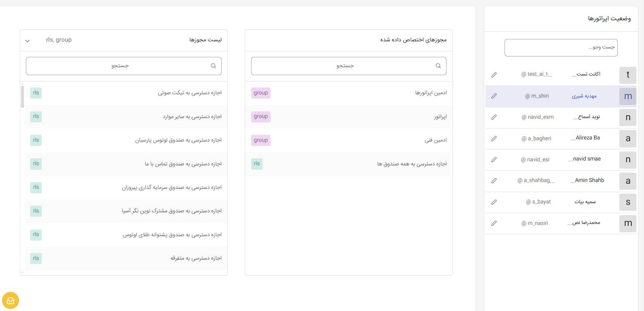Click the اجازه دسترسی به متفرقه permission
Image resolution: width=644 pixels, height=311 pixels.
tap(196, 259)
